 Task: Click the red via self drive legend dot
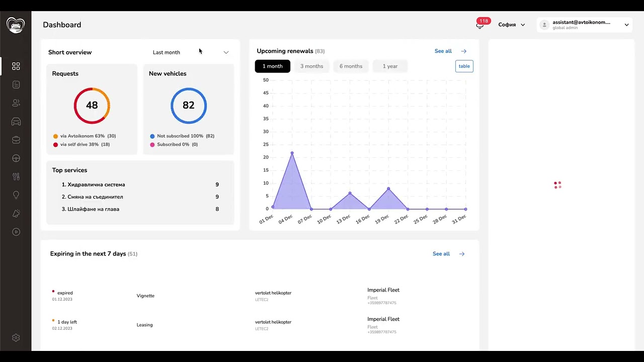pyautogui.click(x=55, y=145)
